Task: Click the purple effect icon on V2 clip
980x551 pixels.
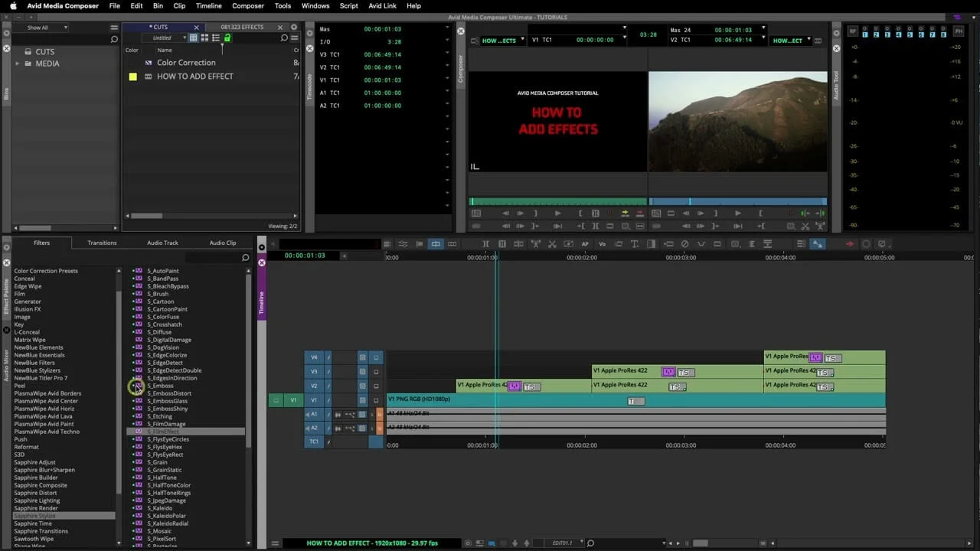Action: pos(514,386)
